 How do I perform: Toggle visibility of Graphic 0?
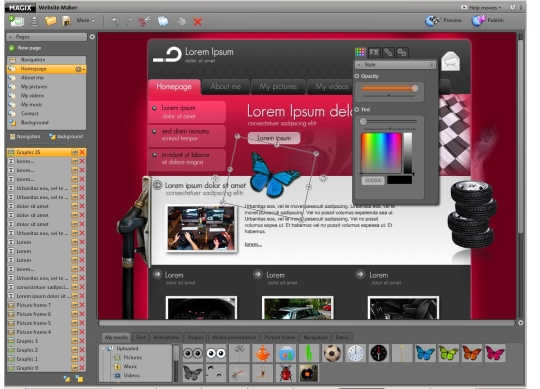pos(74,368)
